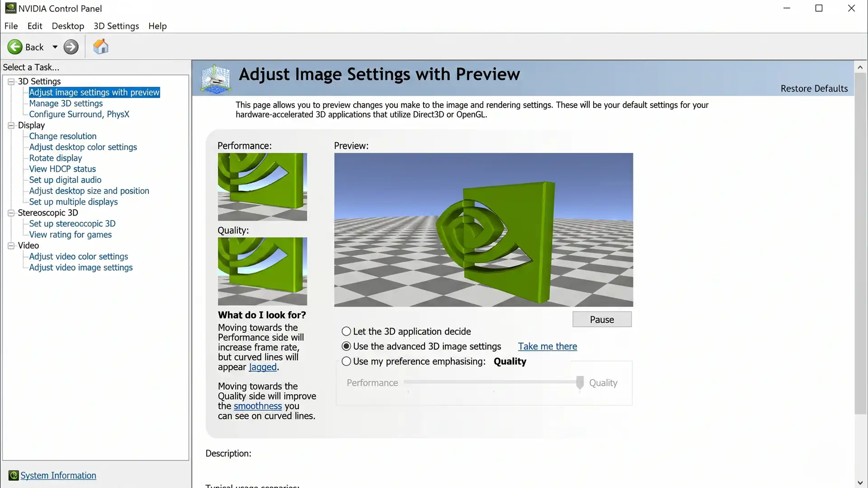Follow the 'Take me there' link

coord(547,346)
